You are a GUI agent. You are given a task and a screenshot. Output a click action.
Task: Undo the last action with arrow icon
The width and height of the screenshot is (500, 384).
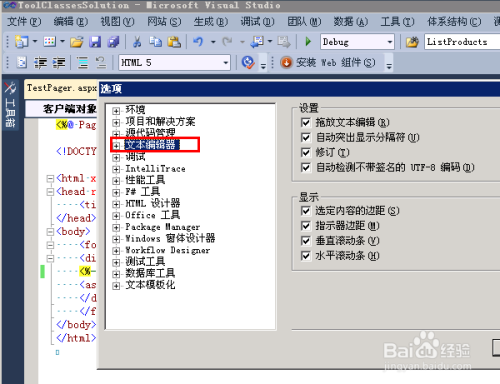pyautogui.click(x=198, y=42)
